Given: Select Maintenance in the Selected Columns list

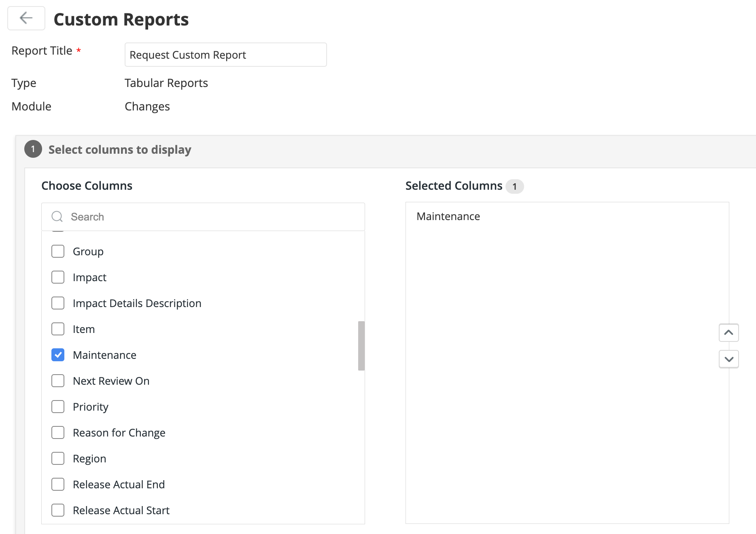Looking at the screenshot, I should pyautogui.click(x=448, y=216).
